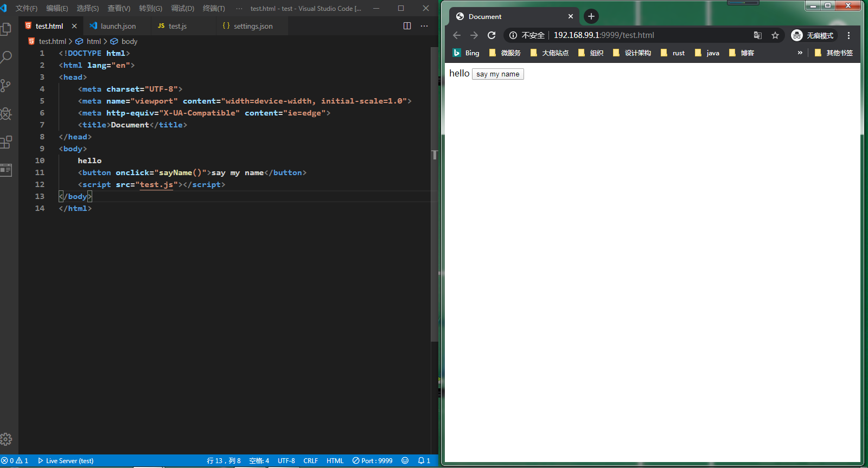Change line ending CRLF
This screenshot has height=468, width=868.
311,461
